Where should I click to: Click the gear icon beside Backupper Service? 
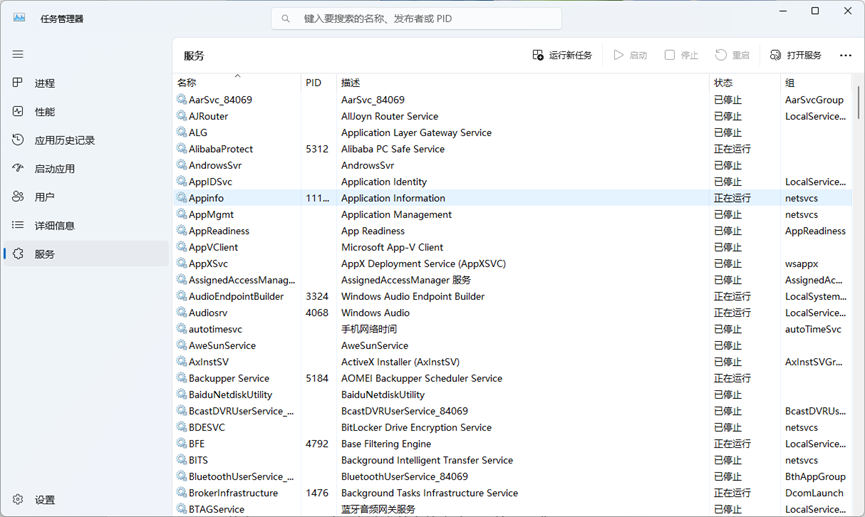[181, 378]
